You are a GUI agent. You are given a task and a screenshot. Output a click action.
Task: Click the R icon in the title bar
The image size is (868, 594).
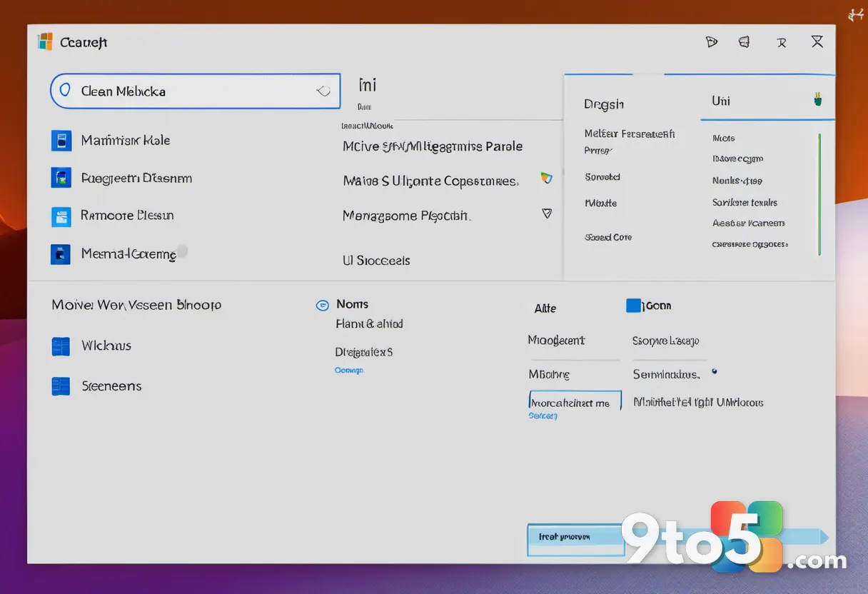[x=782, y=43]
